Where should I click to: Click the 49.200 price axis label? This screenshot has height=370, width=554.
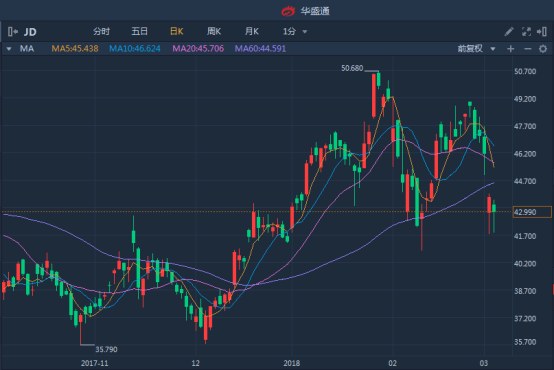click(x=525, y=99)
